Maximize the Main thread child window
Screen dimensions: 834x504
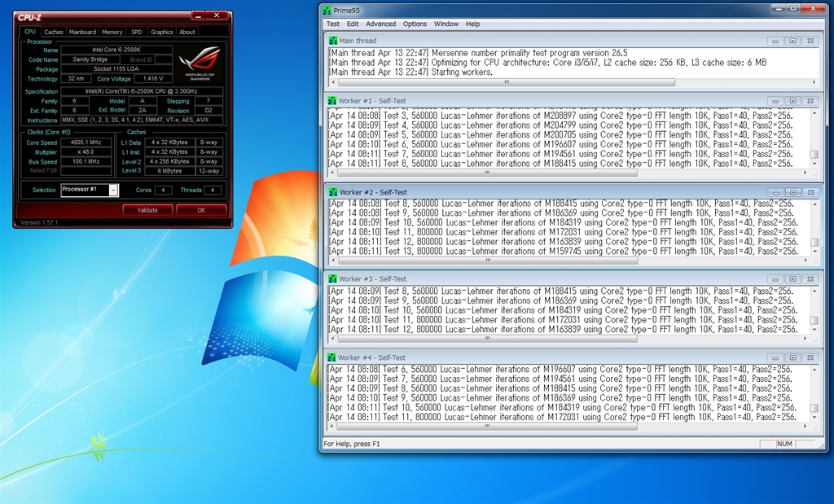pos(792,41)
